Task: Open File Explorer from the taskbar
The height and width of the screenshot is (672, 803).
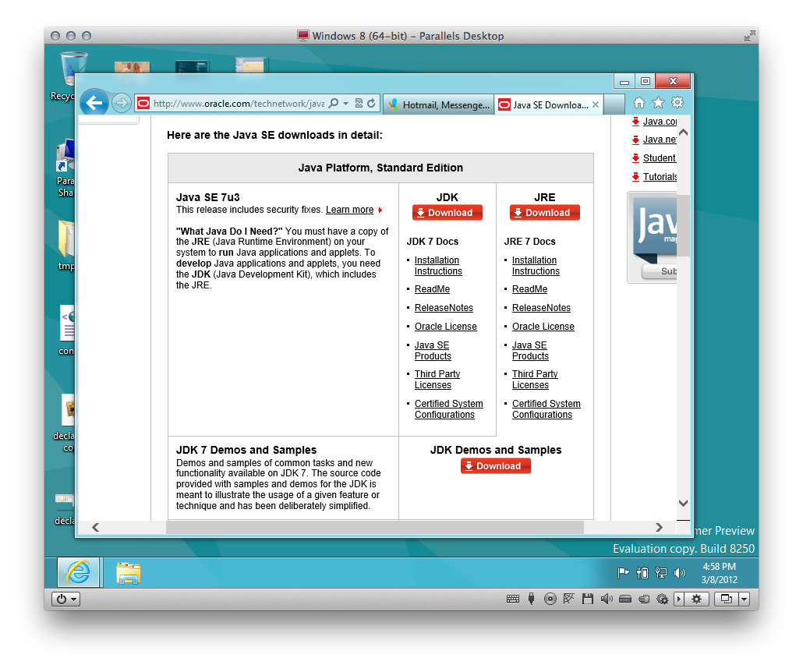Action: pos(128,573)
